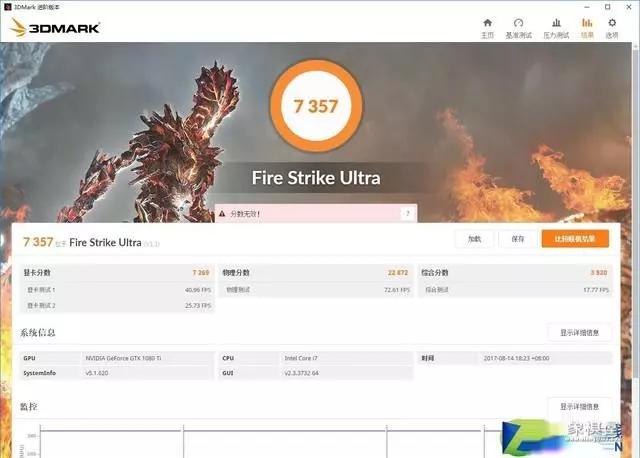Minimize the 3DMark window
640x458 pixels.
(587, 7)
